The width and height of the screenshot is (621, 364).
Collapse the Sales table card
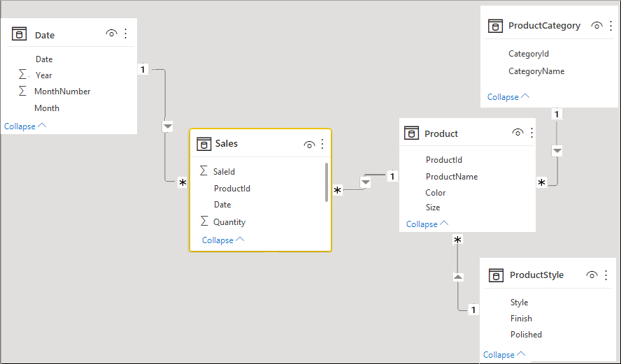pyautogui.click(x=223, y=240)
